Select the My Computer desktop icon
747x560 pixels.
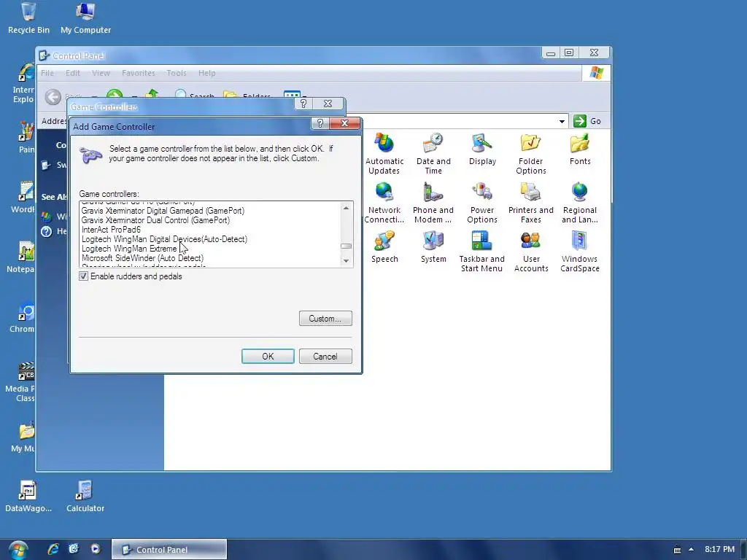click(x=86, y=18)
